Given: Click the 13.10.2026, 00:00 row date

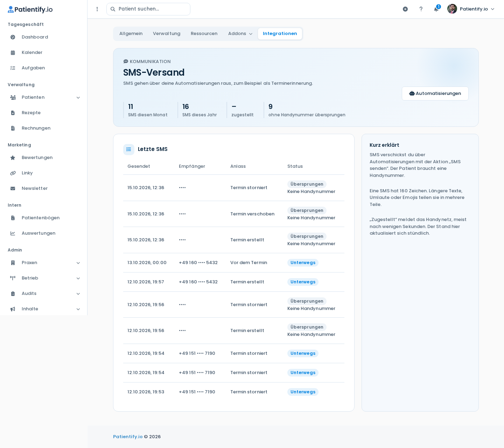Looking at the screenshot, I should (147, 263).
